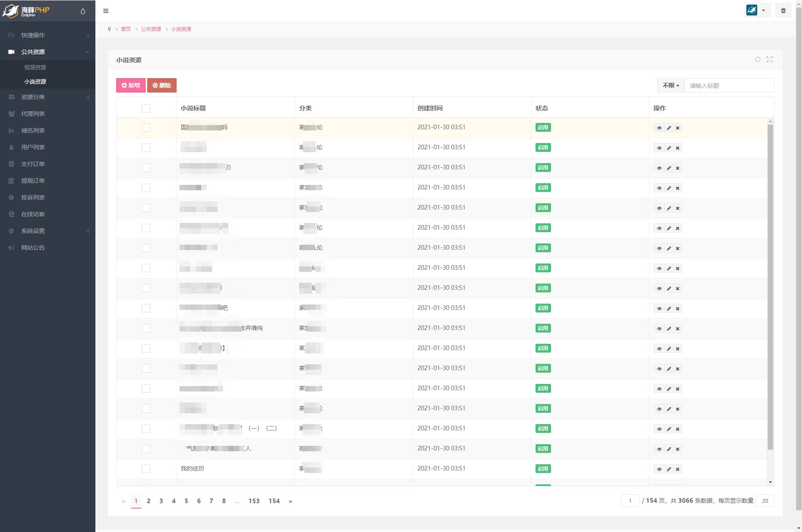Click the red 删除 button
802x532 pixels.
[x=162, y=85]
